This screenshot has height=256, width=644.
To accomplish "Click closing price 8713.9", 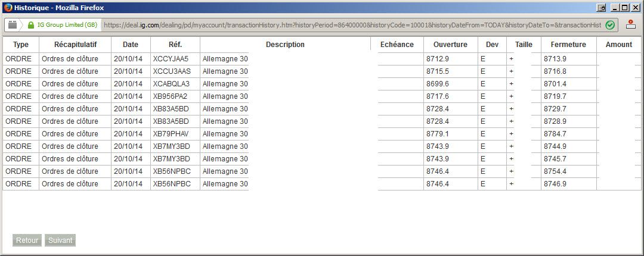I will coord(555,59).
